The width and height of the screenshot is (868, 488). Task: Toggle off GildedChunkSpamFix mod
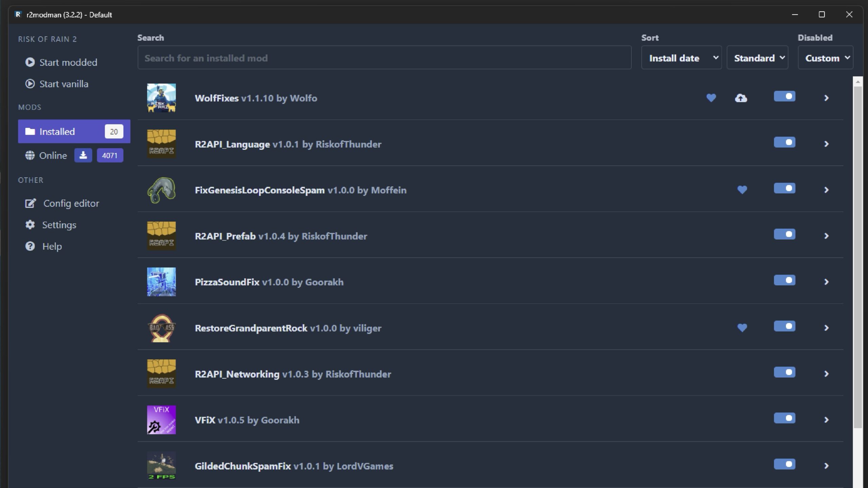coord(784,464)
